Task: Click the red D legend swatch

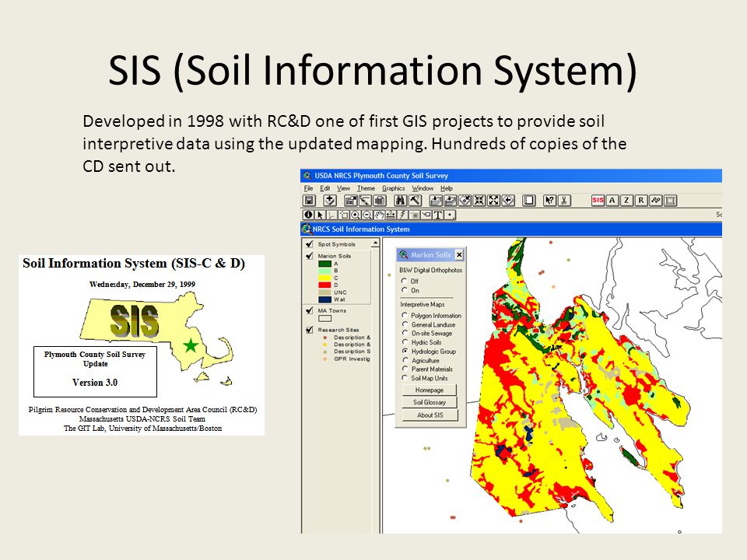Action: pyautogui.click(x=325, y=285)
